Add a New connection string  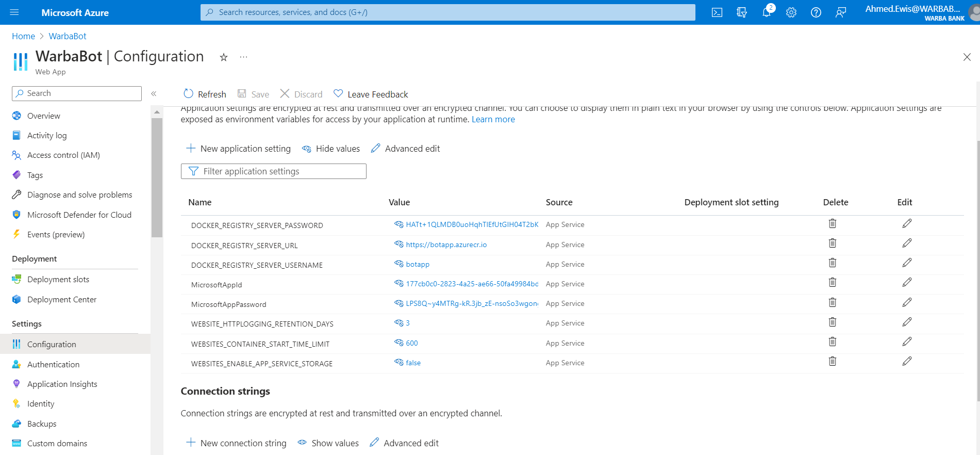point(236,443)
